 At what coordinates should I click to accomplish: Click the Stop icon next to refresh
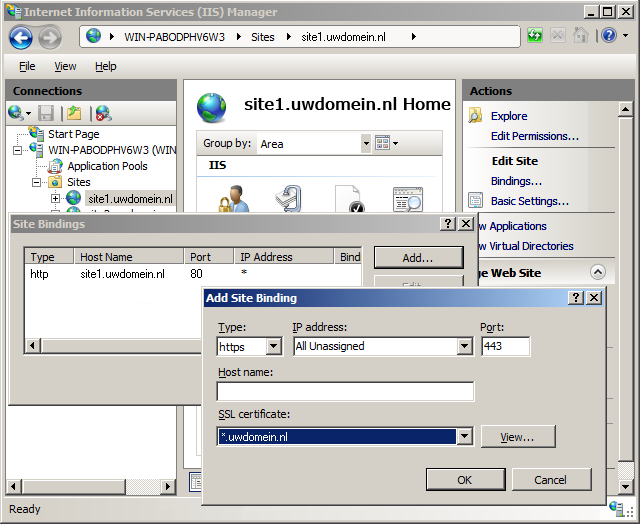[x=557, y=36]
